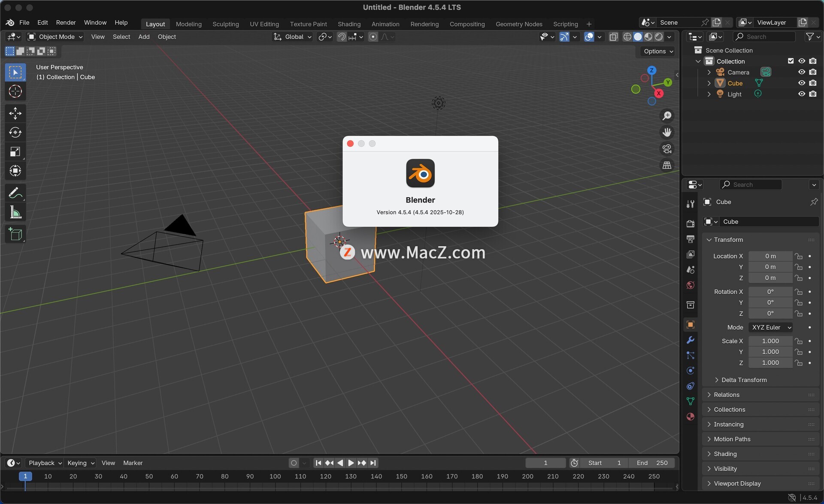Open the Modifiers wrench properties tab

690,340
